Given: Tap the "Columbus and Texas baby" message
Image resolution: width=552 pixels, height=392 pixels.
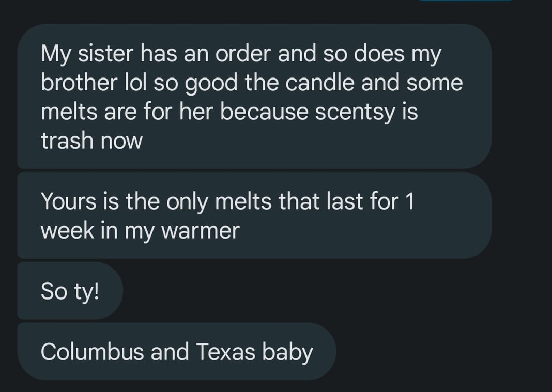Looking at the screenshot, I should point(177,351).
